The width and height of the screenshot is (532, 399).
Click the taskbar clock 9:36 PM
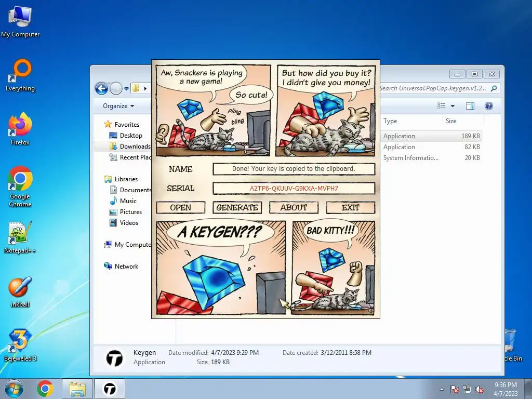506,389
